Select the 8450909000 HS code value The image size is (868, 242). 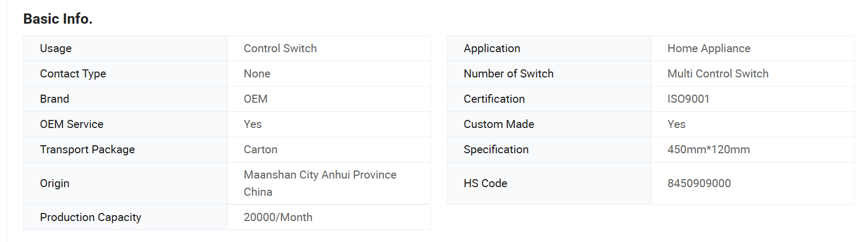pyautogui.click(x=699, y=183)
